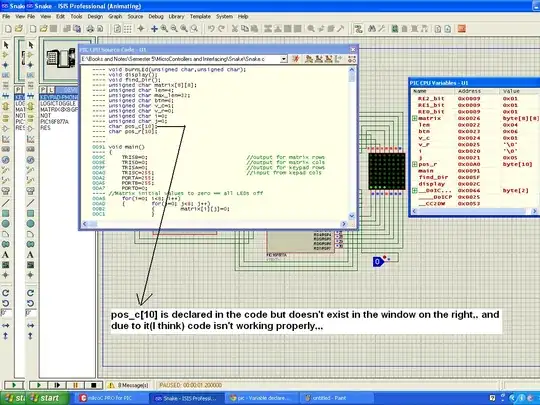Click the Zoom to View All icon

pyautogui.click(x=184, y=29)
